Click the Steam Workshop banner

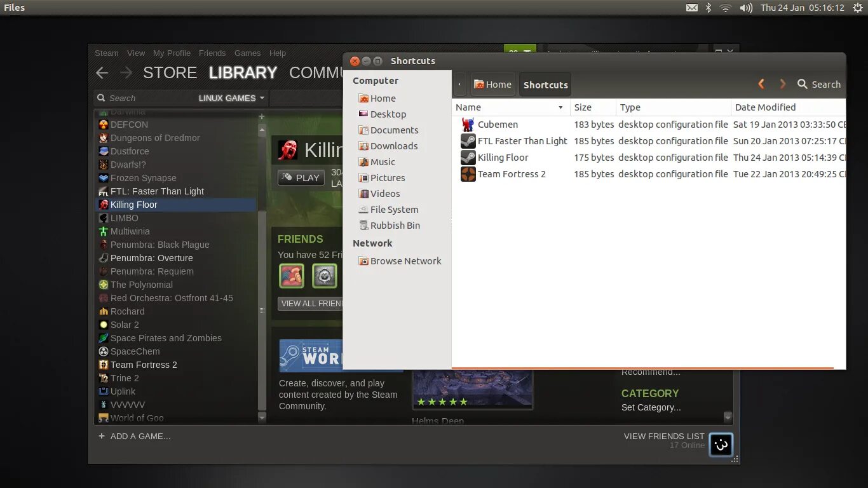point(311,356)
